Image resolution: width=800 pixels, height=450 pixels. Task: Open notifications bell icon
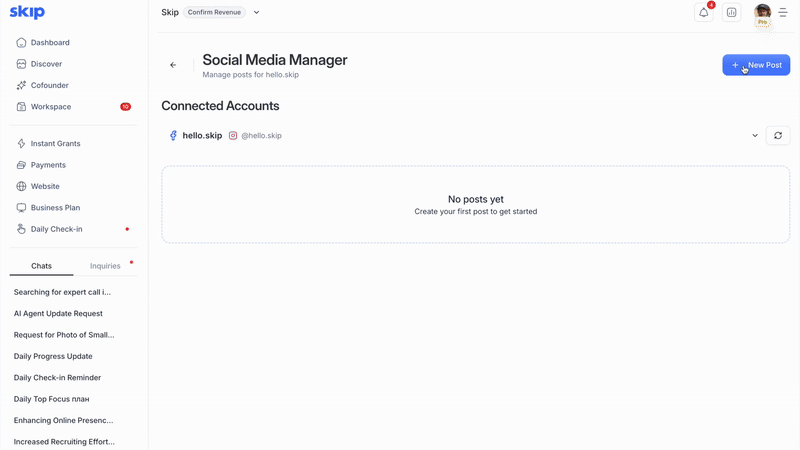[704, 13]
